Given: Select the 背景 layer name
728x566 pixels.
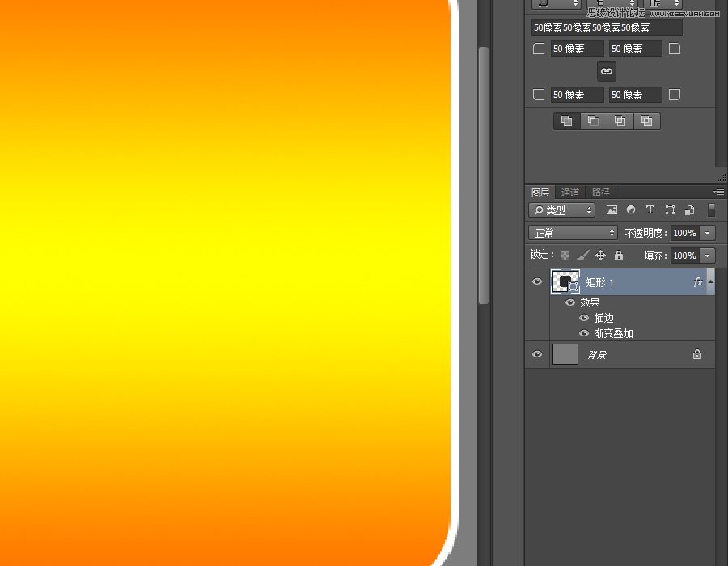Looking at the screenshot, I should [597, 355].
